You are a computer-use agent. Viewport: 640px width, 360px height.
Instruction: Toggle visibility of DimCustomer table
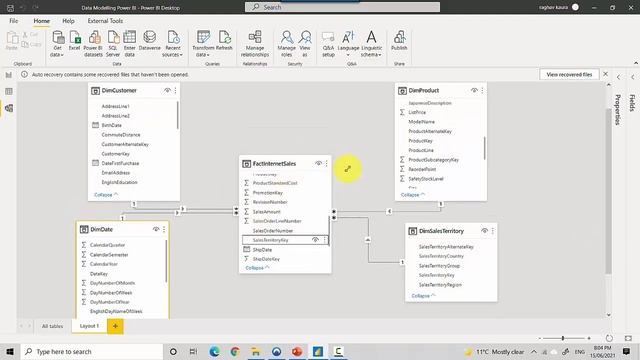pyautogui.click(x=167, y=90)
